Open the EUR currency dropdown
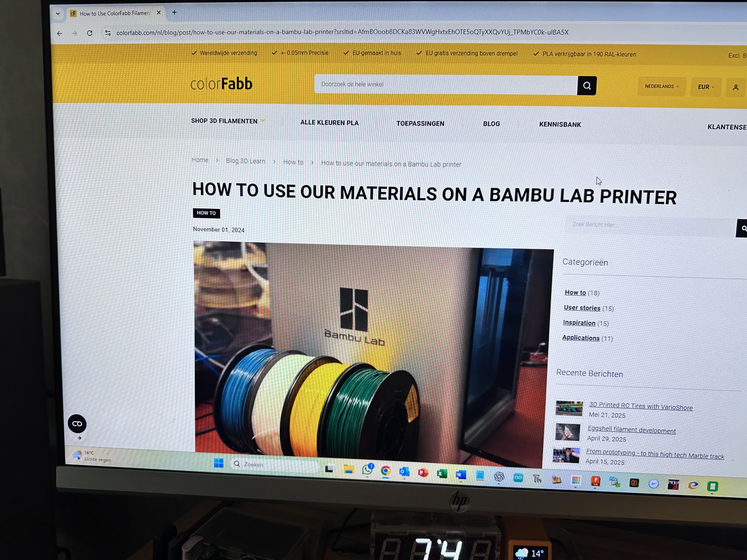The width and height of the screenshot is (747, 560). click(x=706, y=87)
